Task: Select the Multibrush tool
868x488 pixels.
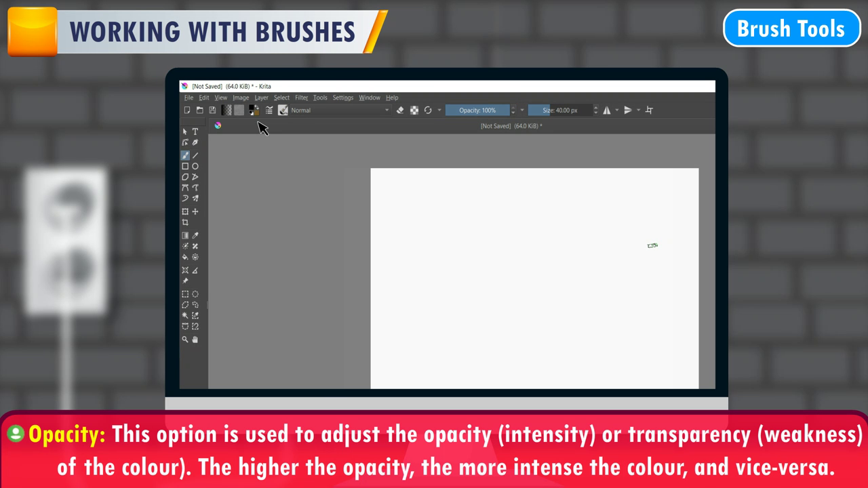Action: pos(195,199)
